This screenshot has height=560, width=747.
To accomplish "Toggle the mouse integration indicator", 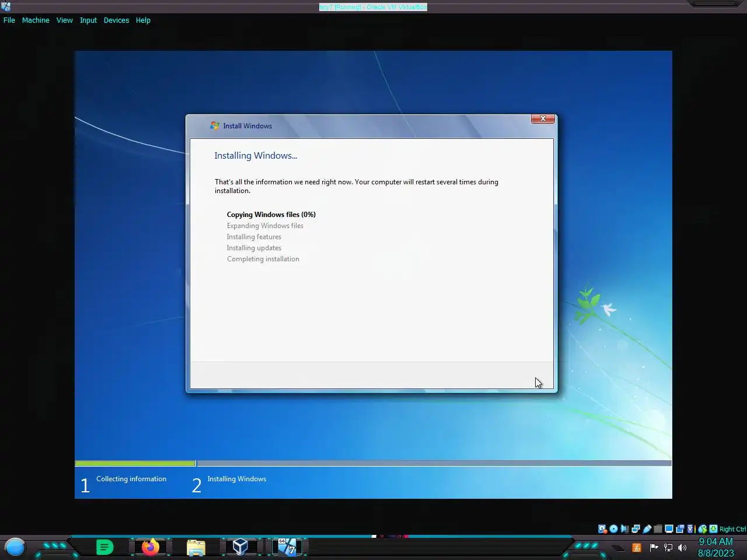I will pyautogui.click(x=703, y=529).
